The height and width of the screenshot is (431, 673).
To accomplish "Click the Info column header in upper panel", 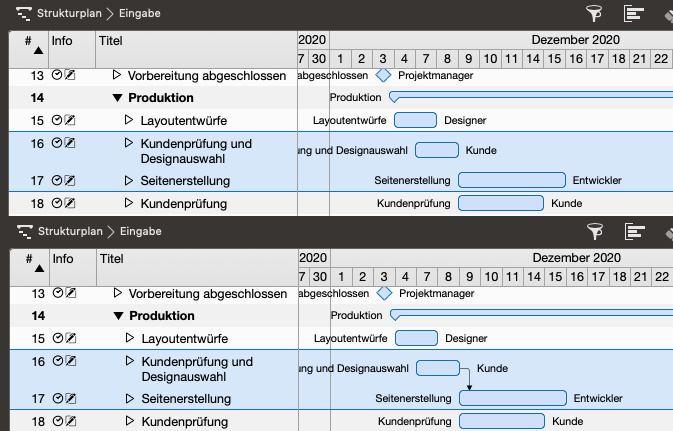I will click(x=62, y=40).
